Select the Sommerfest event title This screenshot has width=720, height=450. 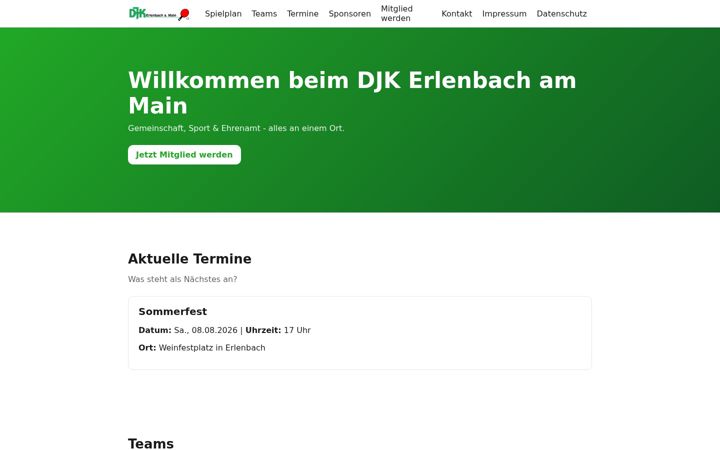tap(173, 311)
